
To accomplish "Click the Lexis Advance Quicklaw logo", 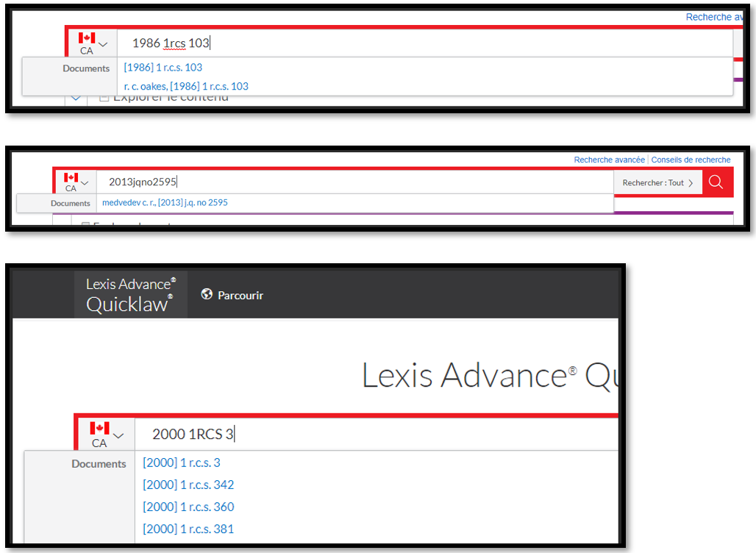I will 131,295.
